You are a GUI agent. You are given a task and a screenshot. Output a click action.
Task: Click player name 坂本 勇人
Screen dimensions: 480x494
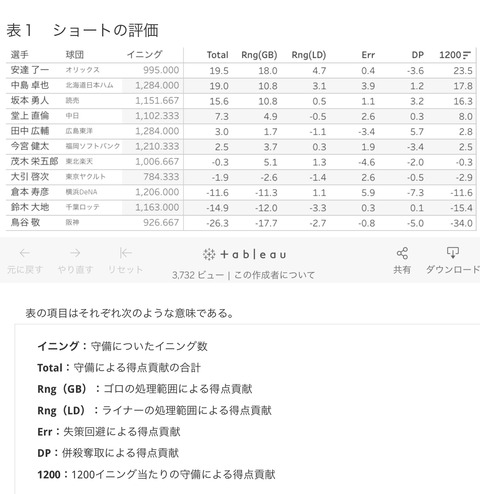point(30,100)
